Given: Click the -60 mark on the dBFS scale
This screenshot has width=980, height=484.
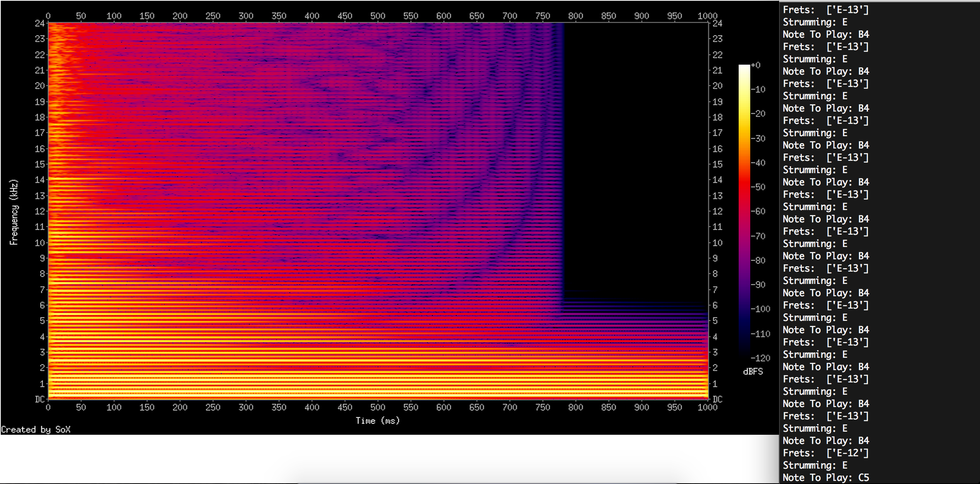Looking at the screenshot, I should 758,211.
